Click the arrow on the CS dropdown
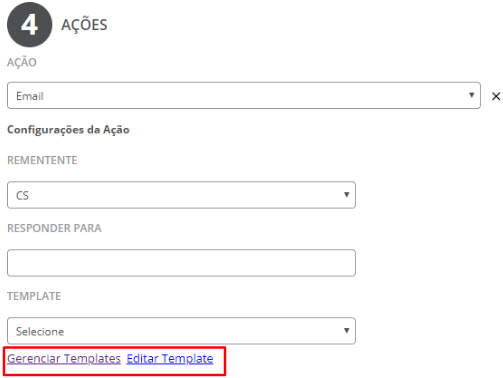The width and height of the screenshot is (503, 378). pos(347,195)
